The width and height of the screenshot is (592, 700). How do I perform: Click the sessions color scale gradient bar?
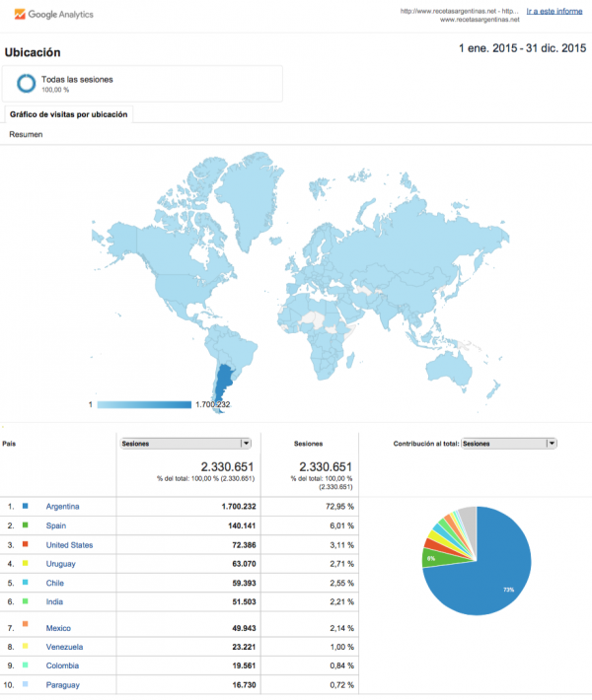tap(144, 404)
